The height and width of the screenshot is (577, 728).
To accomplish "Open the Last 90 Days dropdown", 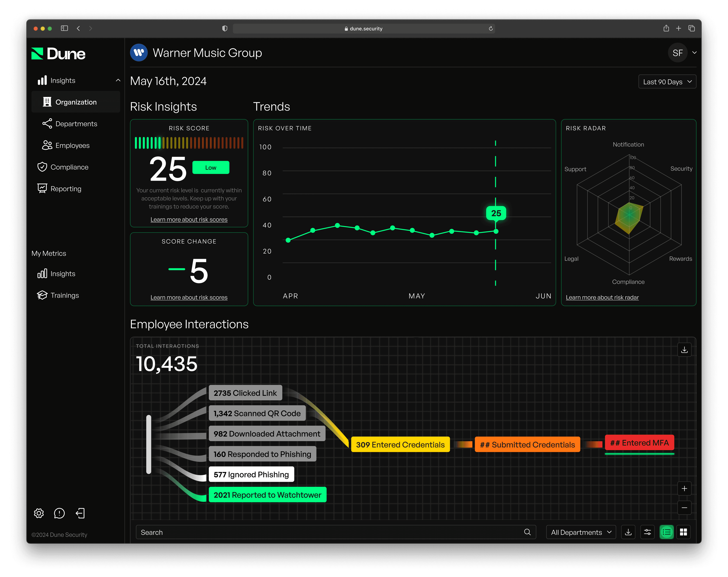I will point(667,82).
